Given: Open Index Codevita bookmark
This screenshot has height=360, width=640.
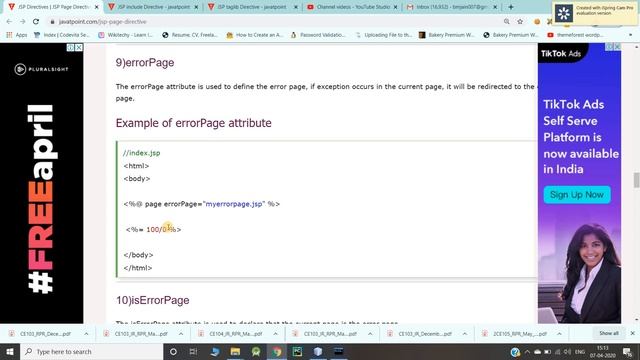Looking at the screenshot, I should pyautogui.click(x=62, y=35).
